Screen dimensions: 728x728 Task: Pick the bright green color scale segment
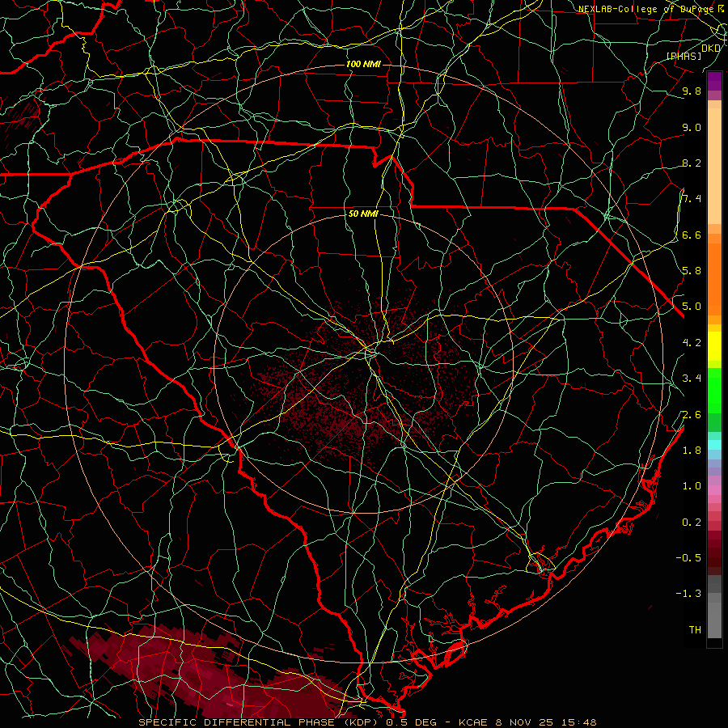click(714, 390)
